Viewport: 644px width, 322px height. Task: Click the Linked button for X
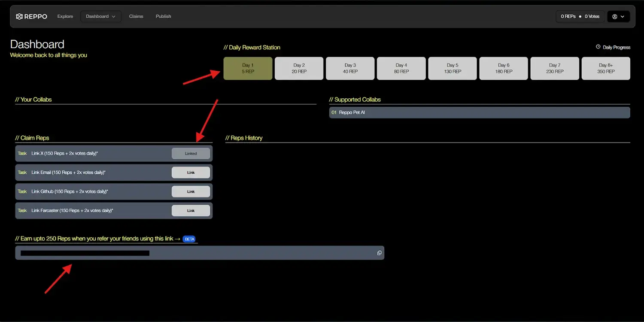[x=191, y=153]
